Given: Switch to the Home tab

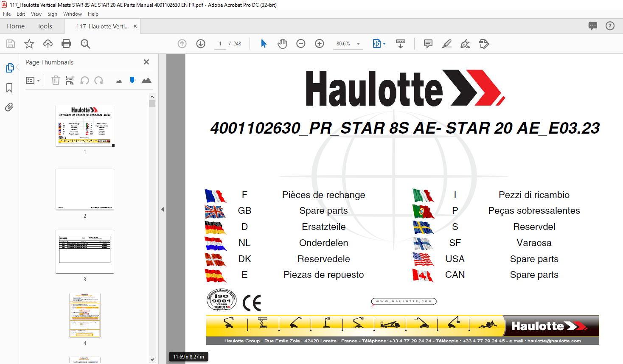Looking at the screenshot, I should [x=16, y=26].
